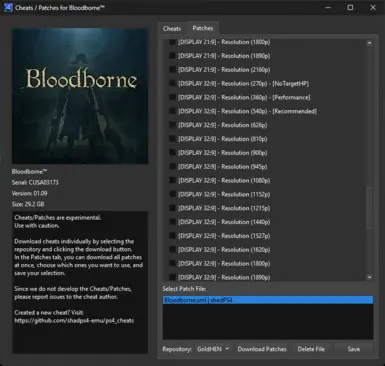Click the patch list scroll-up arrow
This screenshot has height=366, width=385.
coord(369,43)
